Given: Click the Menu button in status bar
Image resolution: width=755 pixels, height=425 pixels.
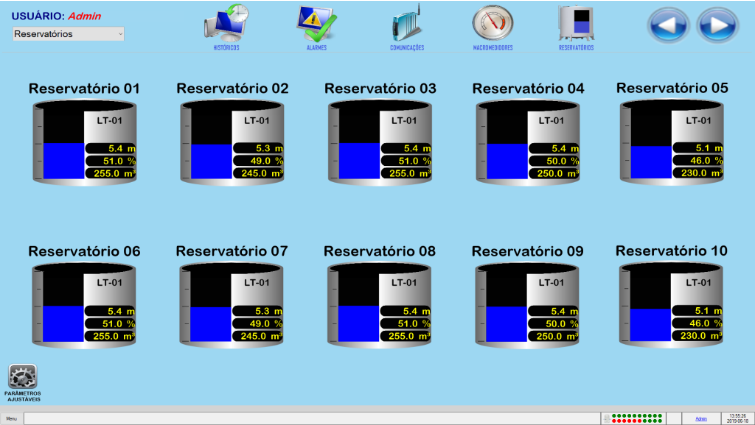Looking at the screenshot, I should click(x=12, y=417).
